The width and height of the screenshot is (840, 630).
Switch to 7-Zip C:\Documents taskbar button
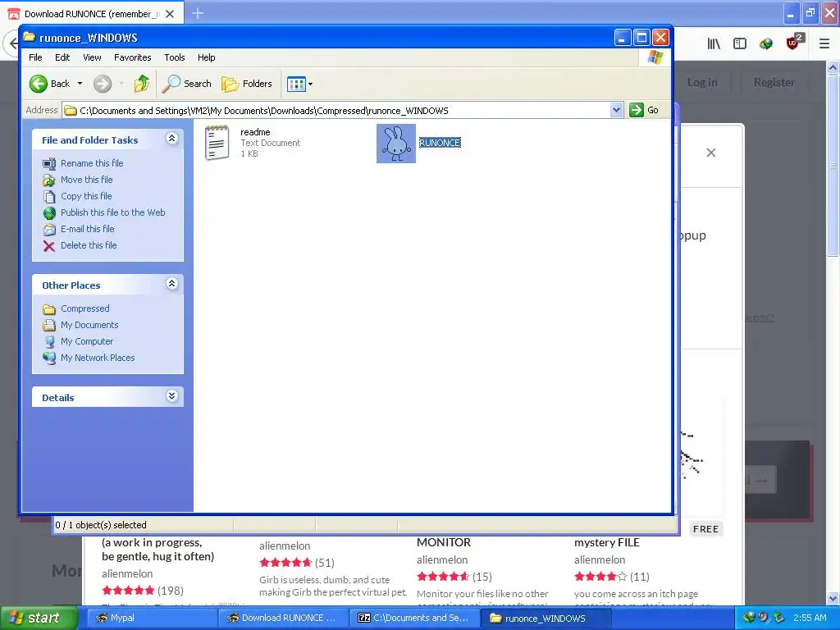click(414, 618)
